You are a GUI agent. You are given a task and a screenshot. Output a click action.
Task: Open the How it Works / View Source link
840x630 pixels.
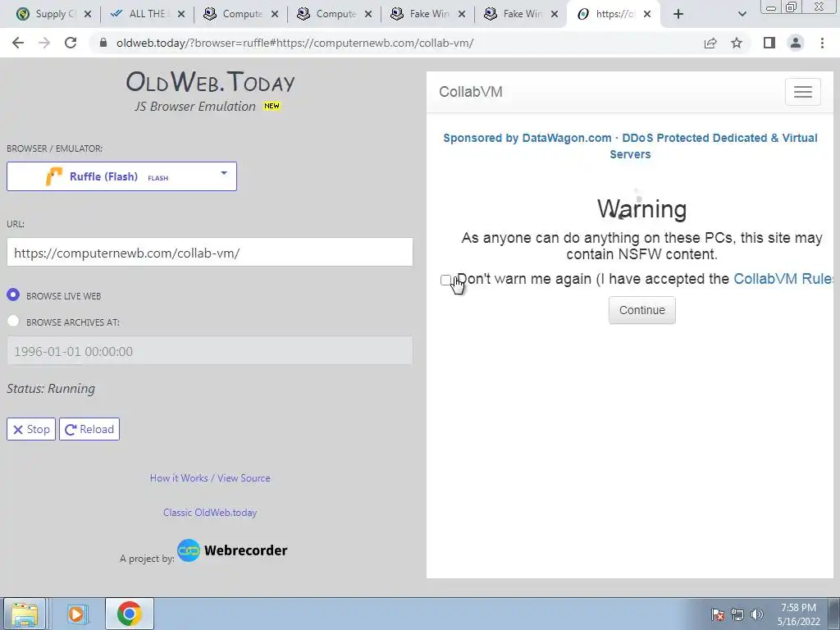[210, 478]
